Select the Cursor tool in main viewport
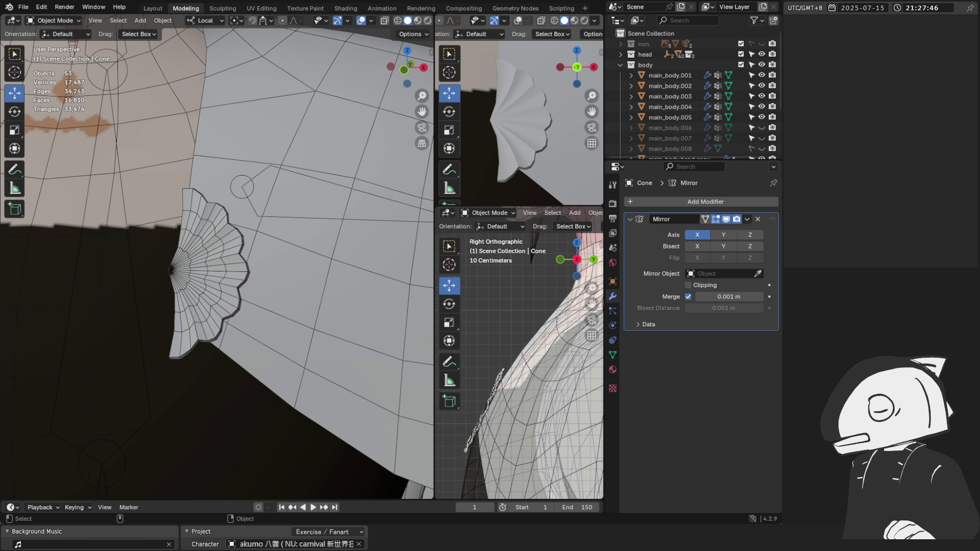This screenshot has width=980, height=551. [14, 72]
